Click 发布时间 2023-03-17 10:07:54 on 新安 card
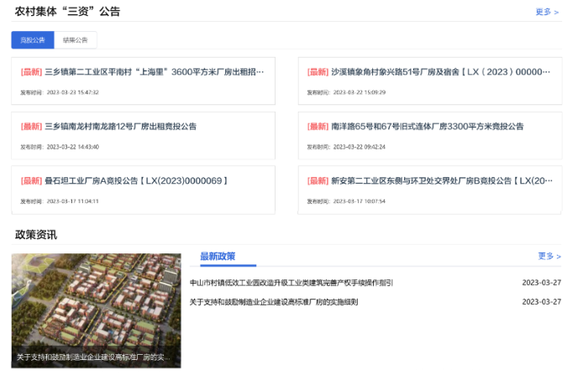 pyautogui.click(x=346, y=201)
